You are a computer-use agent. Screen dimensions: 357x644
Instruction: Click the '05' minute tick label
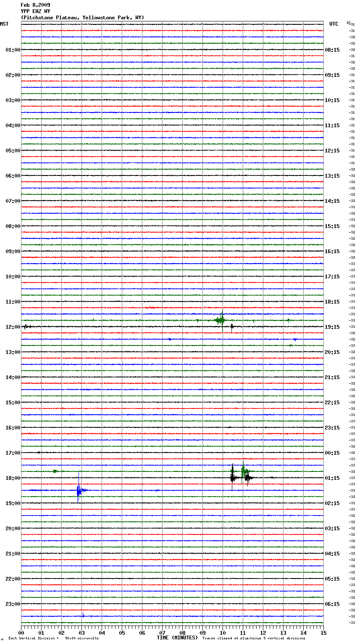click(122, 633)
